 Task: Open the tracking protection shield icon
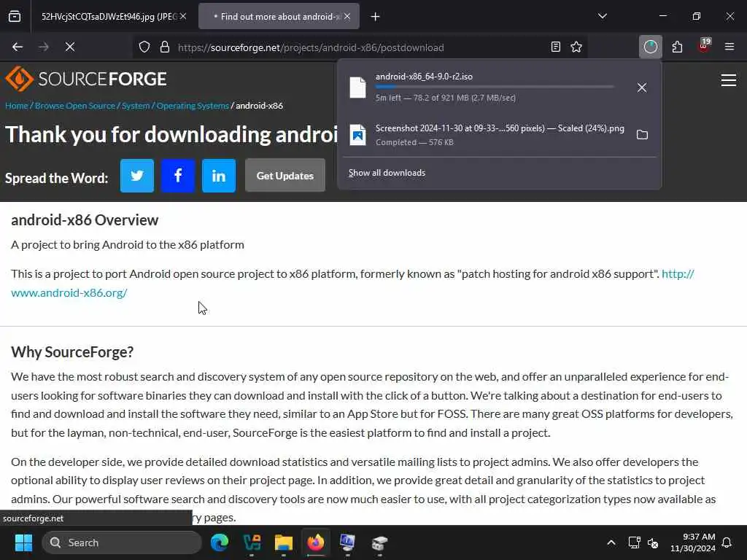pos(144,47)
